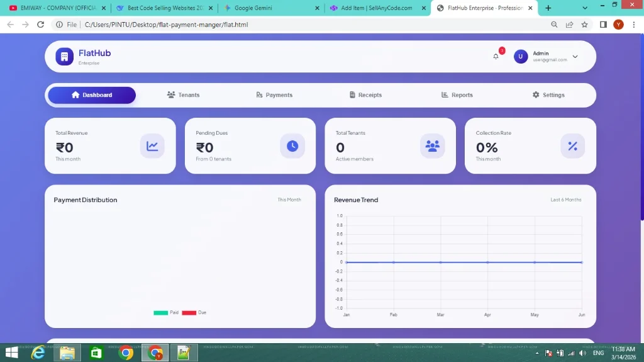This screenshot has width=644, height=362.
Task: Go to the Payments tab
Action: point(274,95)
